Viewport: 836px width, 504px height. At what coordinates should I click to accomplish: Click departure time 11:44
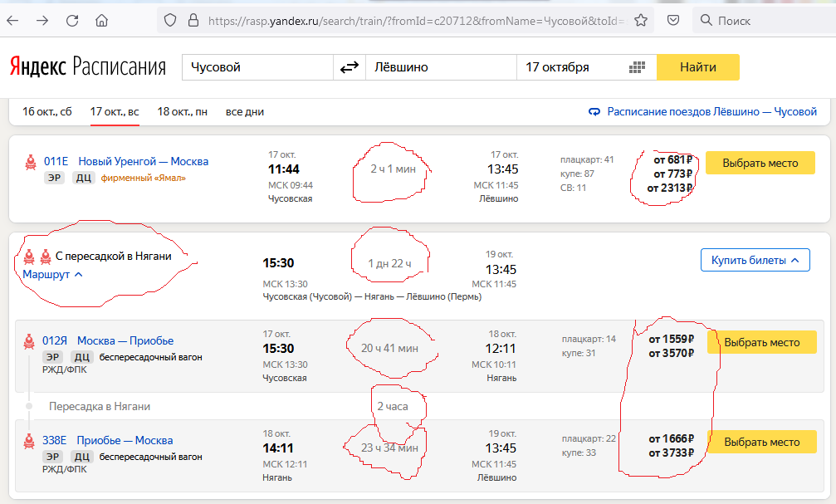click(x=284, y=169)
